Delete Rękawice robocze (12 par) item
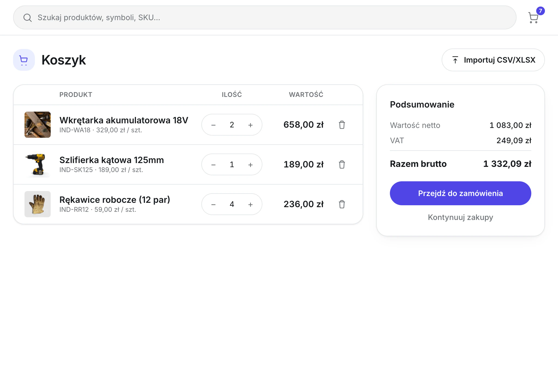 tap(342, 204)
